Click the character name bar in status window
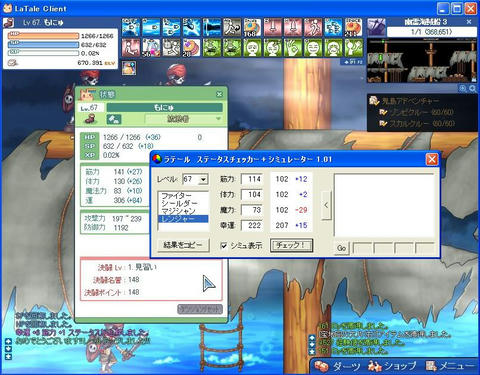 click(164, 107)
